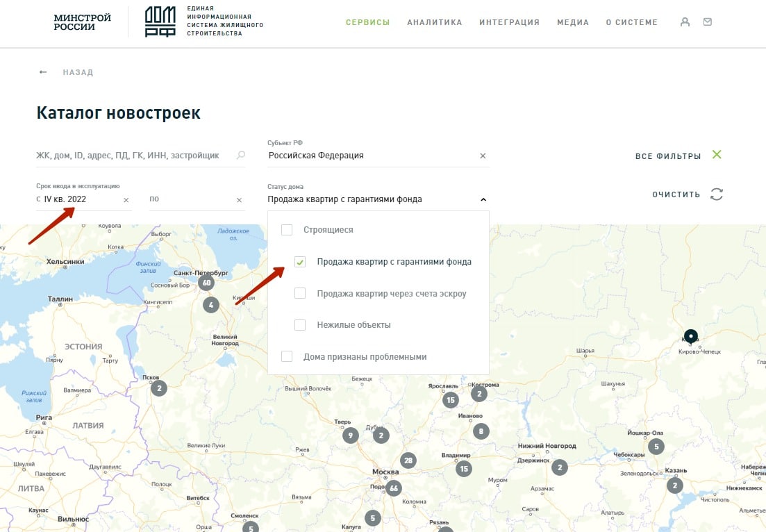The image size is (766, 532).
Task: Open Кострома cluster marker 2
Action: coord(478,394)
